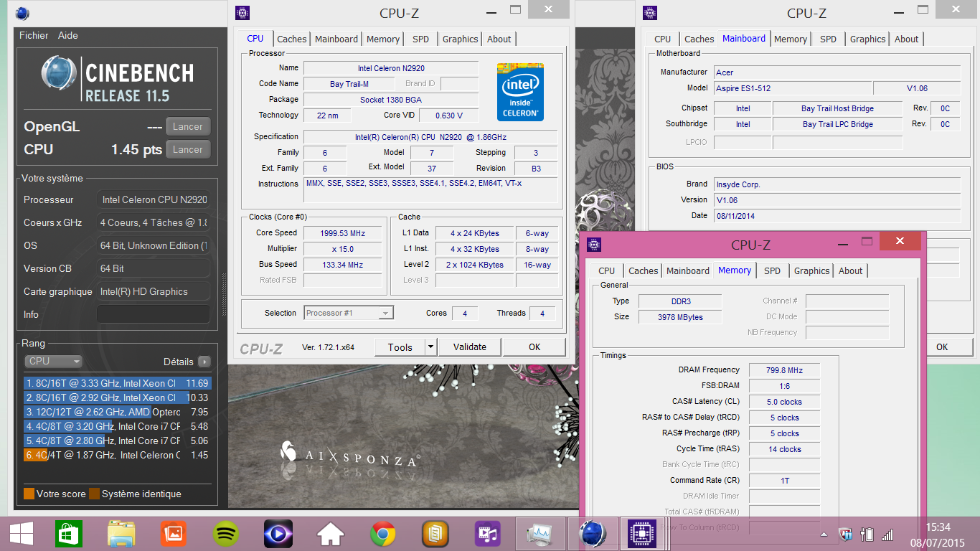The image size is (980, 551).
Task: Open the blue media player taskbar icon
Action: pos(278,534)
